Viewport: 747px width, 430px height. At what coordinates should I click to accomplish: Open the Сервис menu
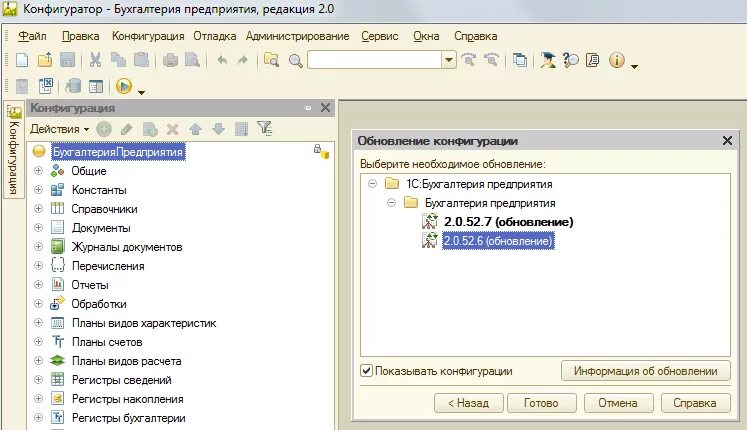point(380,36)
